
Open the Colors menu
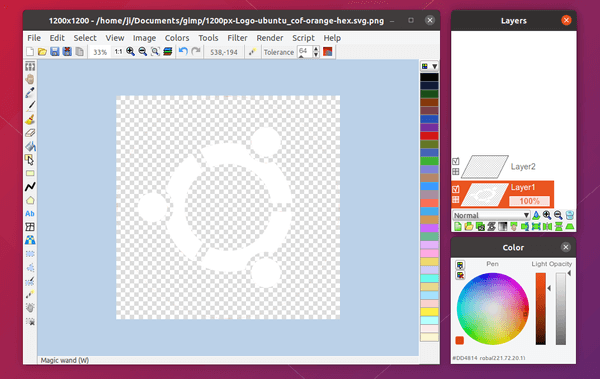click(x=177, y=38)
